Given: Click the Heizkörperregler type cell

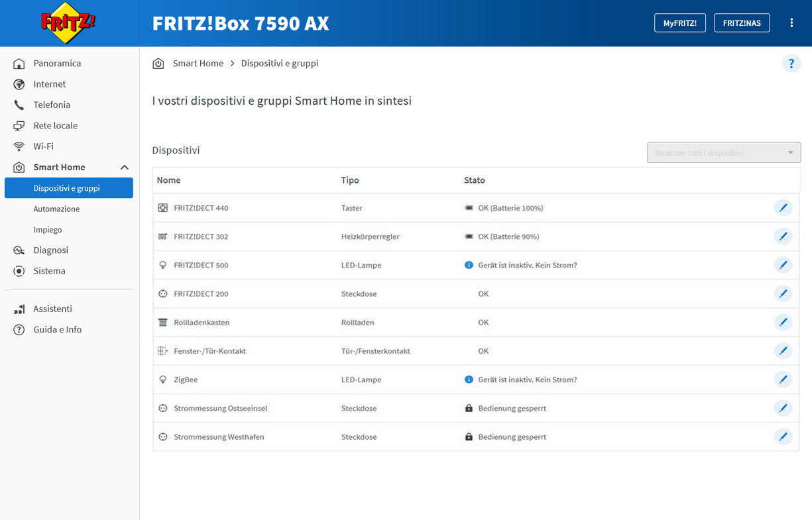Looking at the screenshot, I should (371, 236).
